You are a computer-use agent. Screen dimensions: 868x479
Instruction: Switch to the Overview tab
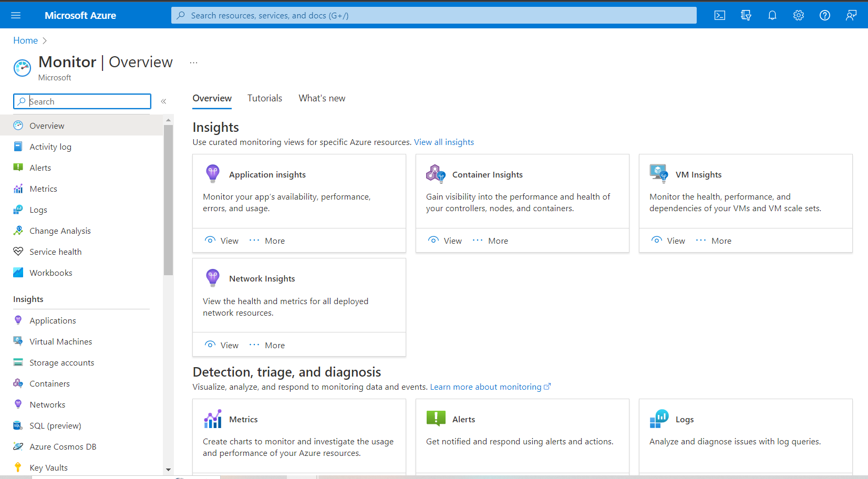coord(212,98)
